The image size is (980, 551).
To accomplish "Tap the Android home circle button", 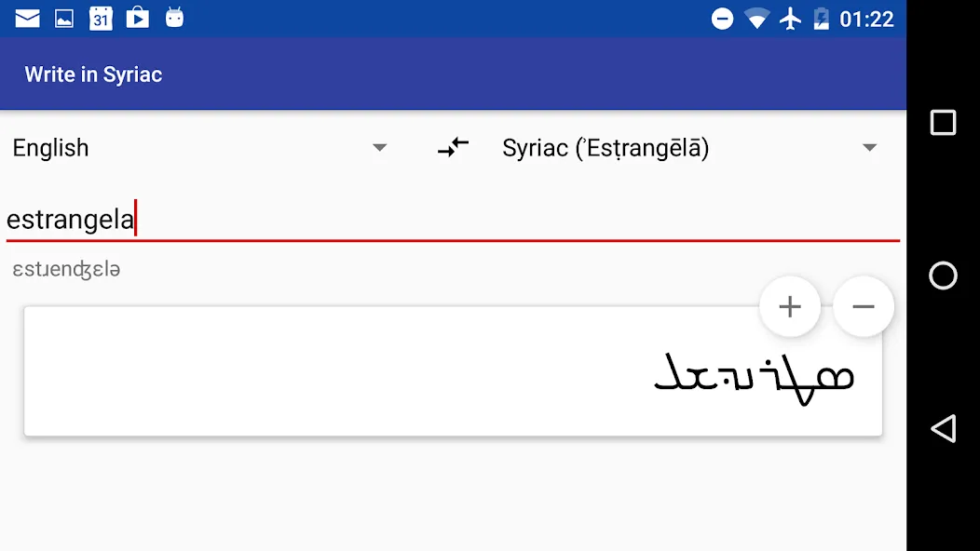I will tap(943, 275).
